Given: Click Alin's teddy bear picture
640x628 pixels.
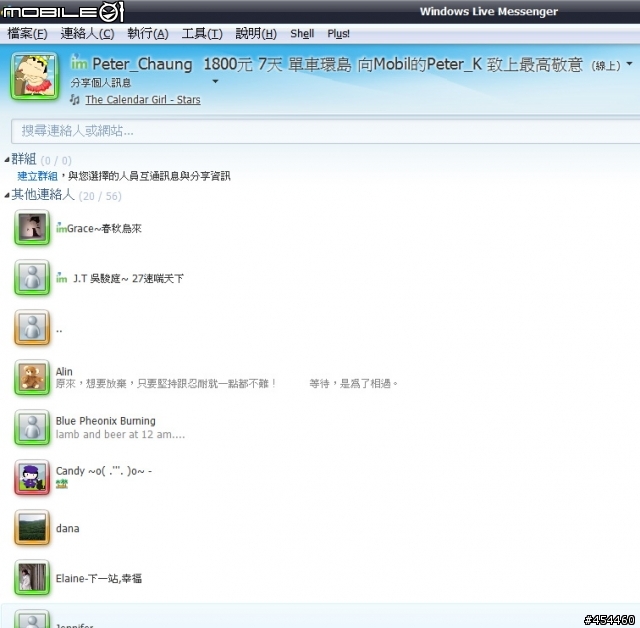Looking at the screenshot, I should (x=32, y=377).
